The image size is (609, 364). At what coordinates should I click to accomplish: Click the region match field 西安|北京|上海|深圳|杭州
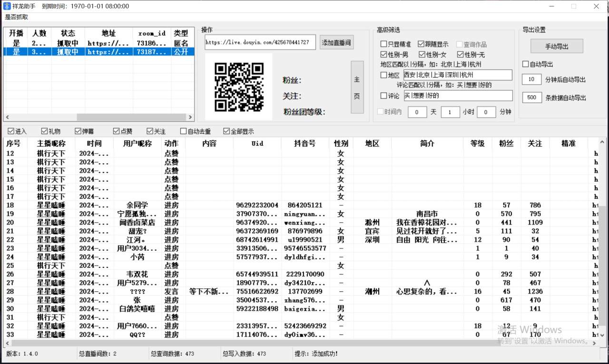458,75
